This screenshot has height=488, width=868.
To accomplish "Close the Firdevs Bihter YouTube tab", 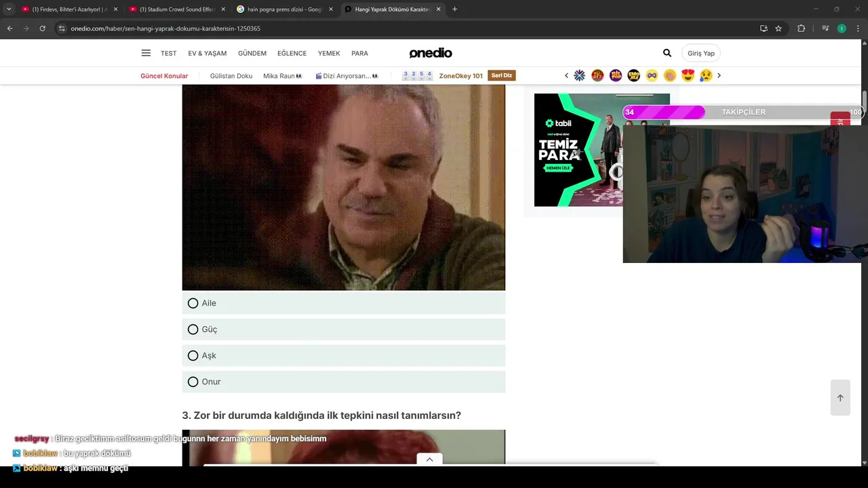I will pos(115,9).
